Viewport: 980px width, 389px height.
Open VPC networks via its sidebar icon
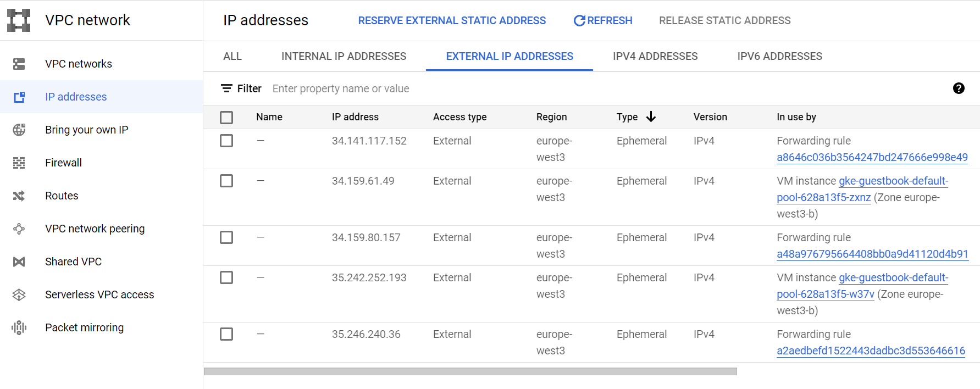click(x=19, y=64)
